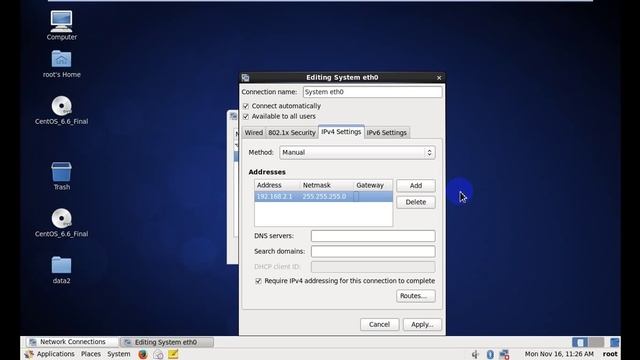This screenshot has height=360, width=640.
Task: Click the show desktop icon at panel corner
Action: click(614, 342)
